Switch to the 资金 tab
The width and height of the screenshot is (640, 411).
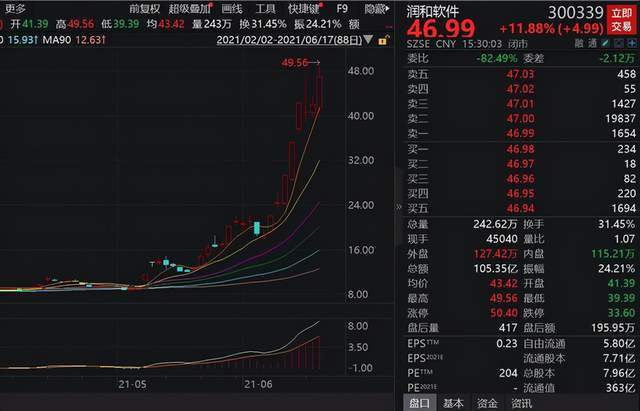pyautogui.click(x=487, y=403)
